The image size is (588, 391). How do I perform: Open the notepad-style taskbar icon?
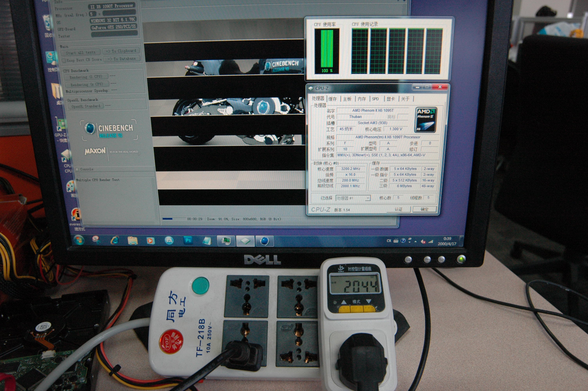point(207,241)
